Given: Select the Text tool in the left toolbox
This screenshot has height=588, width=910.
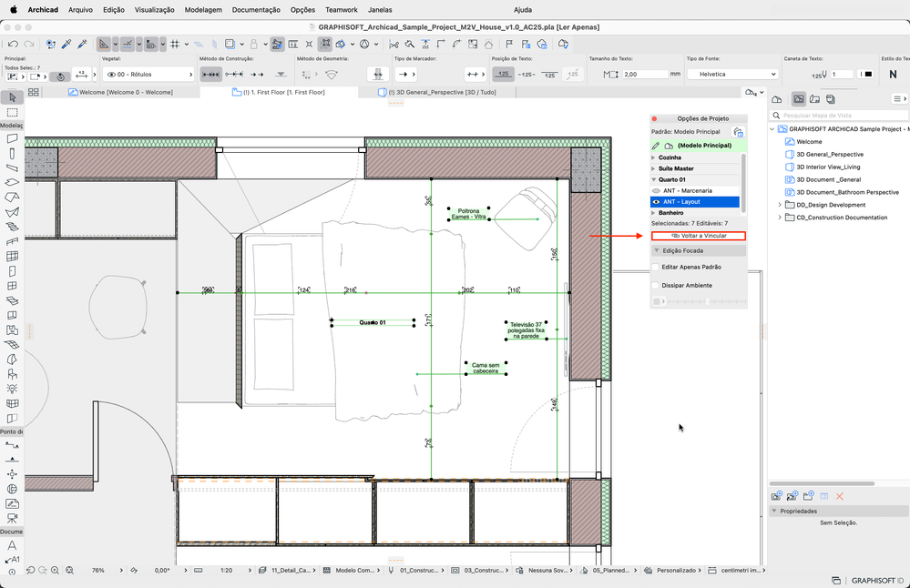Looking at the screenshot, I should coord(12,545).
